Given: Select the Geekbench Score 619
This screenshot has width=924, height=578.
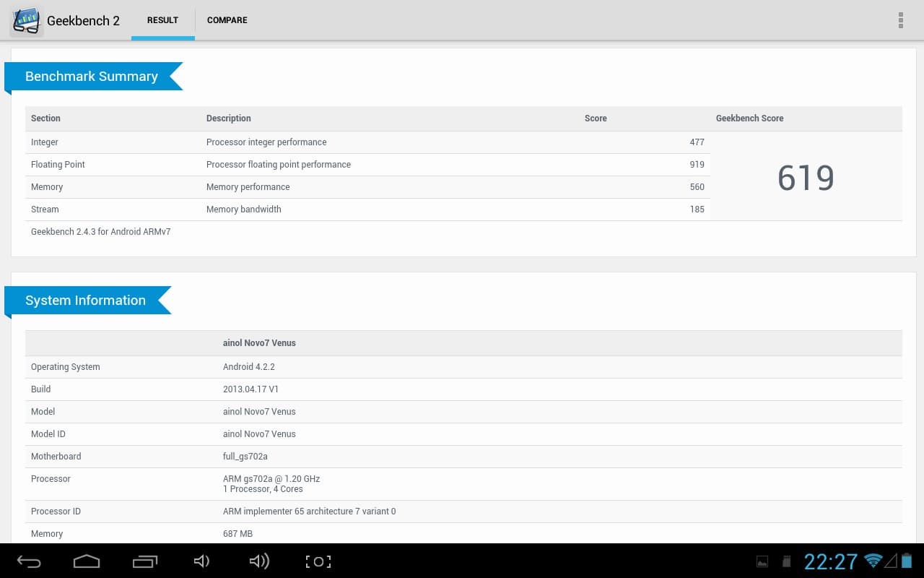Looking at the screenshot, I should point(806,178).
